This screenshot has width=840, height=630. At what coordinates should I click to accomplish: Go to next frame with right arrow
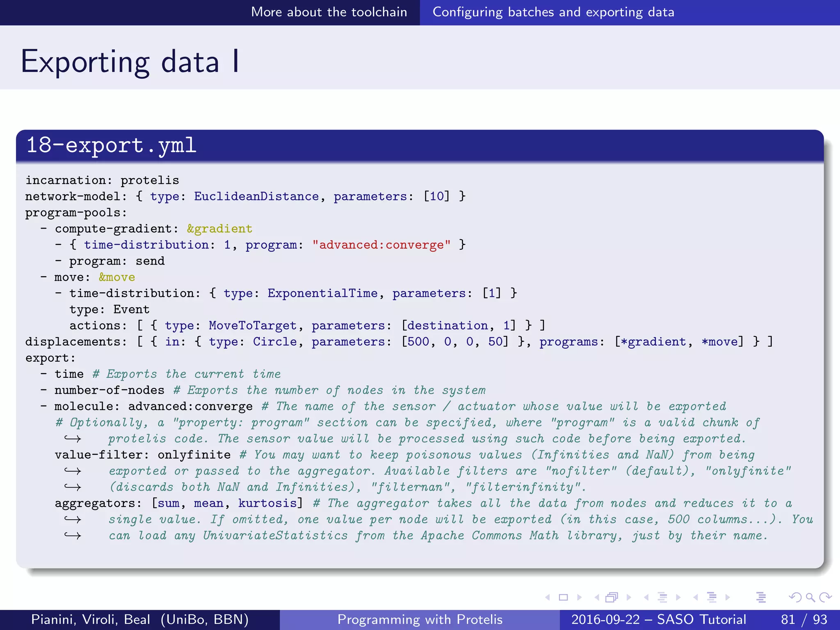click(629, 598)
